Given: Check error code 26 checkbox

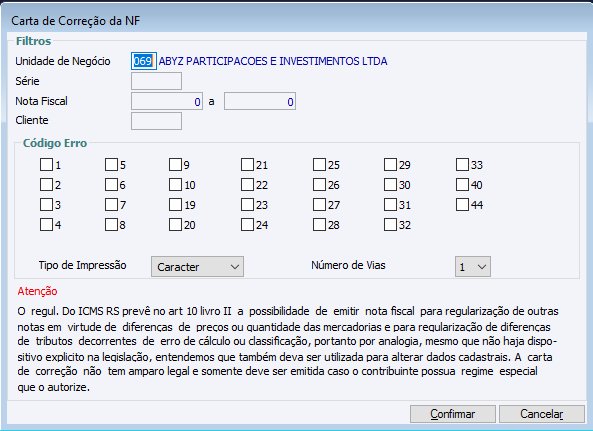Looking at the screenshot, I should click(319, 184).
